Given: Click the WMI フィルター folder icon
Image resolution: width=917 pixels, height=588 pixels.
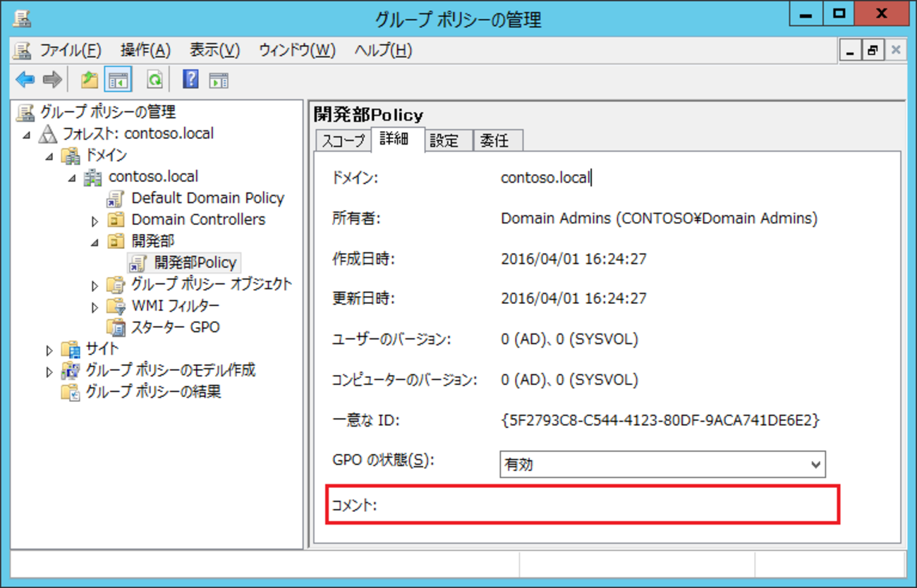Looking at the screenshot, I should click(116, 306).
